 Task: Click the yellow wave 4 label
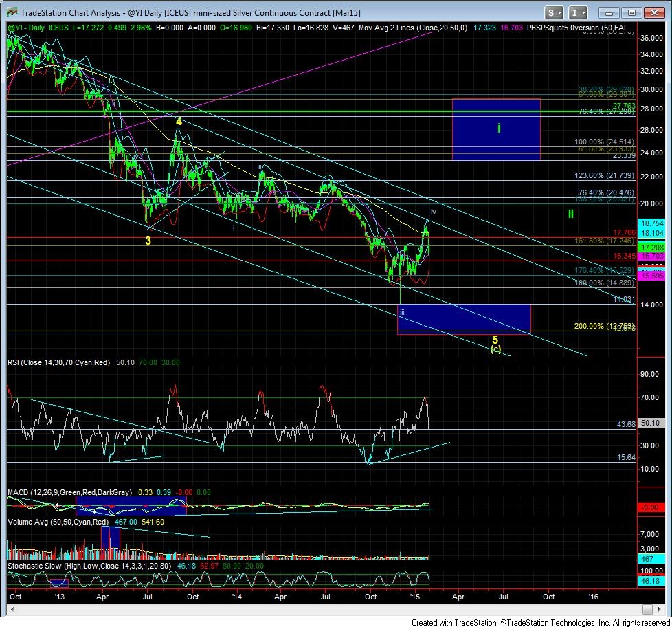tap(178, 121)
